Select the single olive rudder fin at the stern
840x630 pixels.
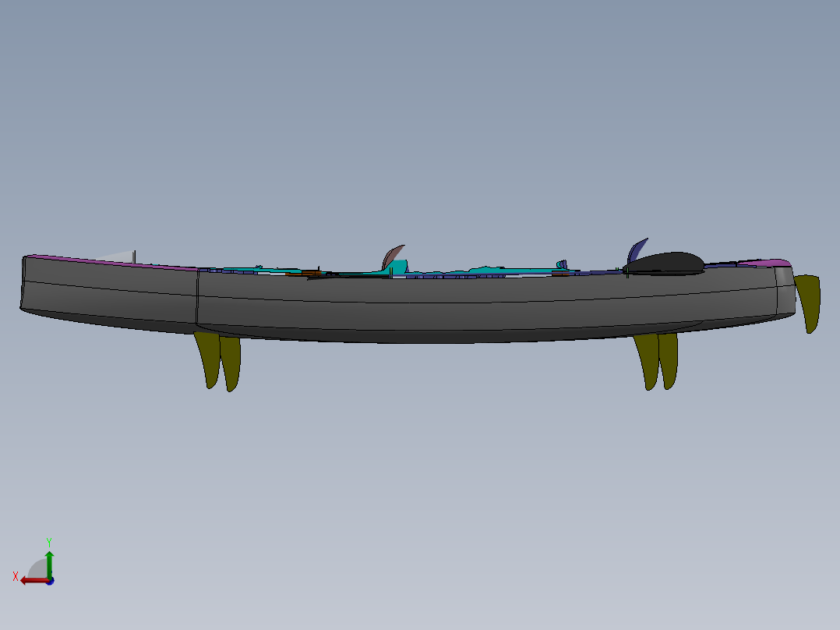point(808,303)
